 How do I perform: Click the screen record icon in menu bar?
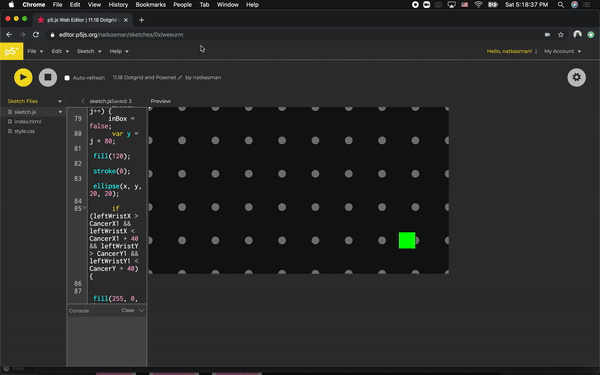tap(415, 5)
